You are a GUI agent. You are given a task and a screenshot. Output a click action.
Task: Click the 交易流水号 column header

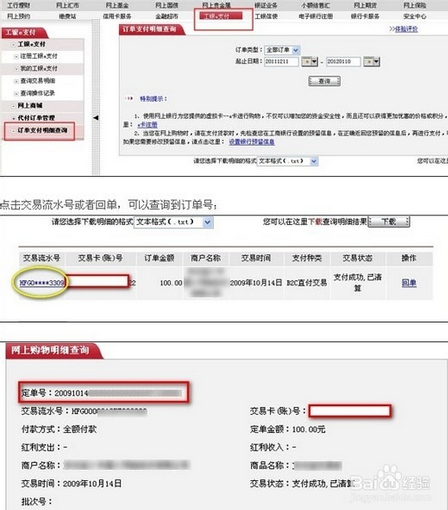pos(42,258)
